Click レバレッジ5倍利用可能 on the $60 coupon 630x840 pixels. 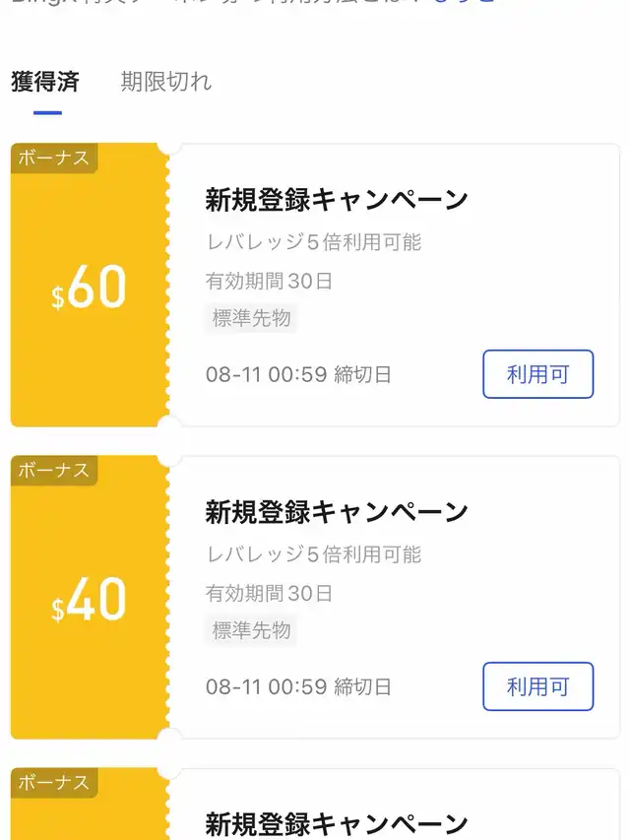(314, 242)
